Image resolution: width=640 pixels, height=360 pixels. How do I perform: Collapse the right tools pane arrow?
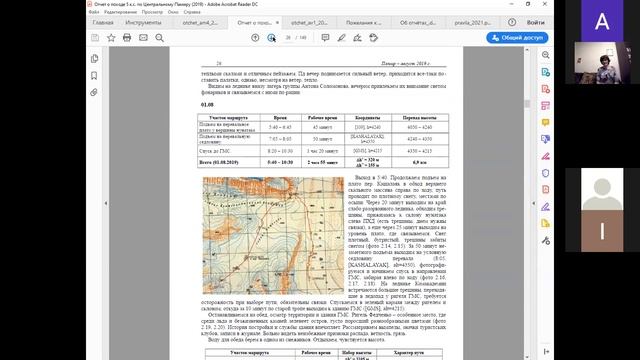click(533, 203)
